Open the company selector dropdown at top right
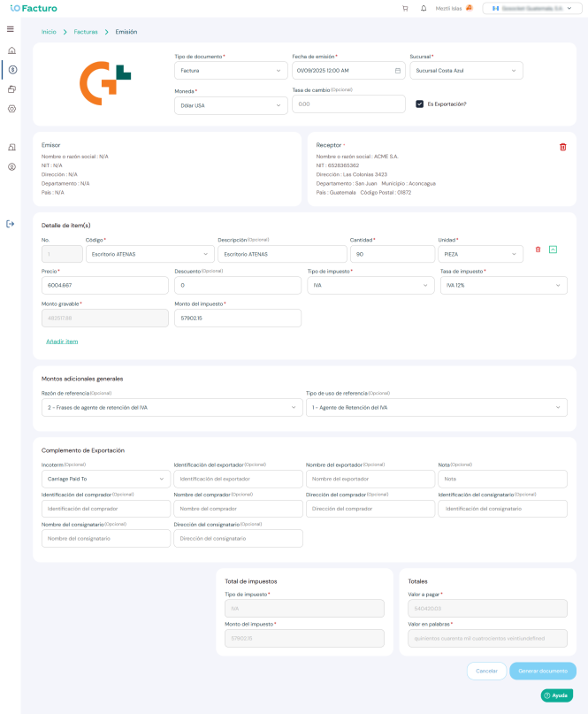 click(532, 8)
